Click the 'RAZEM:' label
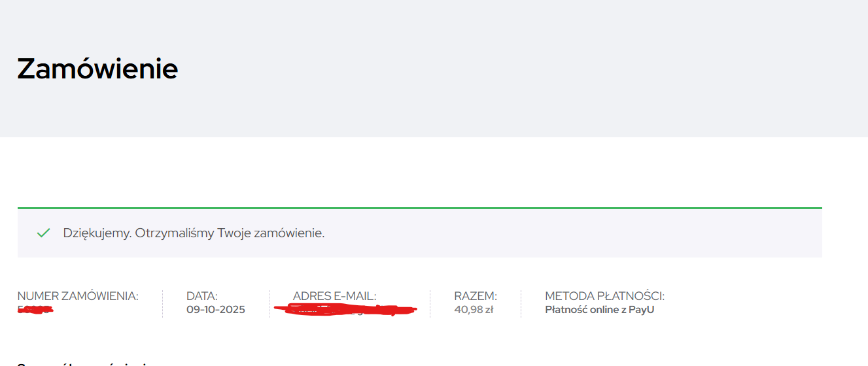This screenshot has height=366, width=868. pos(476,296)
